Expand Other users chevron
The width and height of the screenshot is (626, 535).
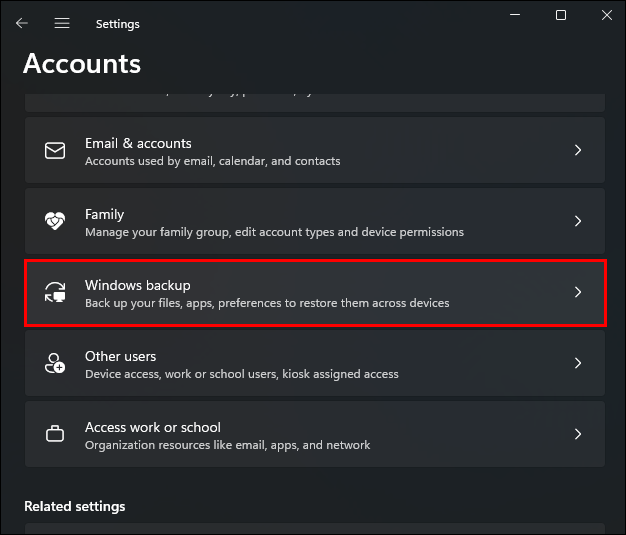(578, 364)
